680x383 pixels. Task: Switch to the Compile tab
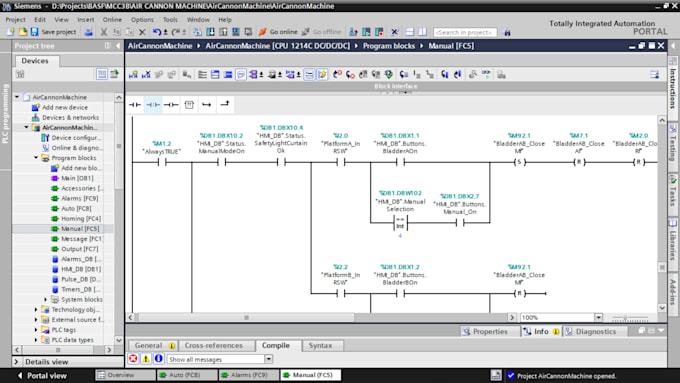[x=276, y=345]
